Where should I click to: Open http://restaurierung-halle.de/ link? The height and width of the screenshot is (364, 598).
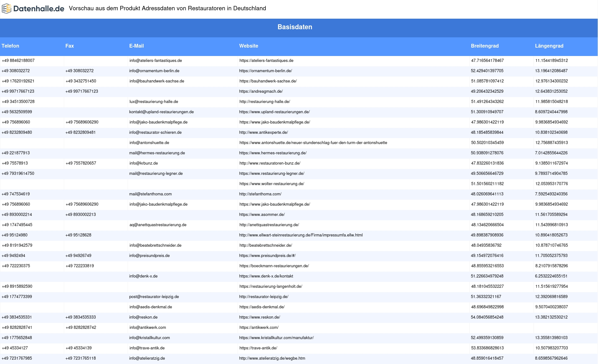pyautogui.click(x=265, y=102)
